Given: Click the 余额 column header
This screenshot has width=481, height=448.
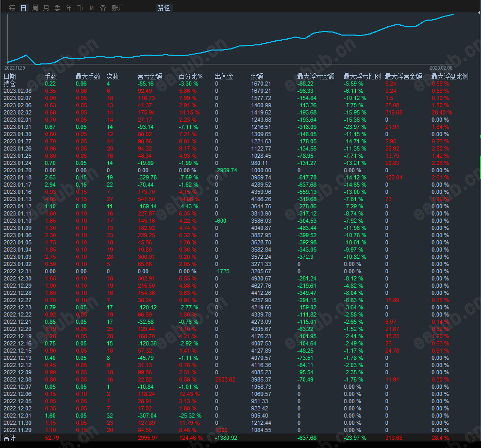Looking at the screenshot, I should click(257, 76).
